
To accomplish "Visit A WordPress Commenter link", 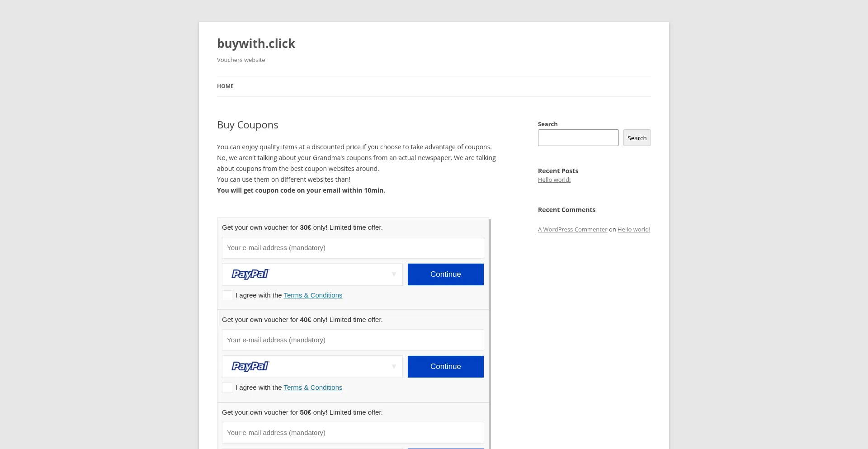I will [x=572, y=230].
